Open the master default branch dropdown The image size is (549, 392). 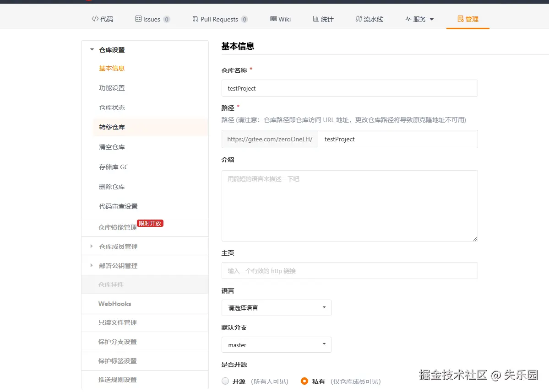[x=276, y=345]
